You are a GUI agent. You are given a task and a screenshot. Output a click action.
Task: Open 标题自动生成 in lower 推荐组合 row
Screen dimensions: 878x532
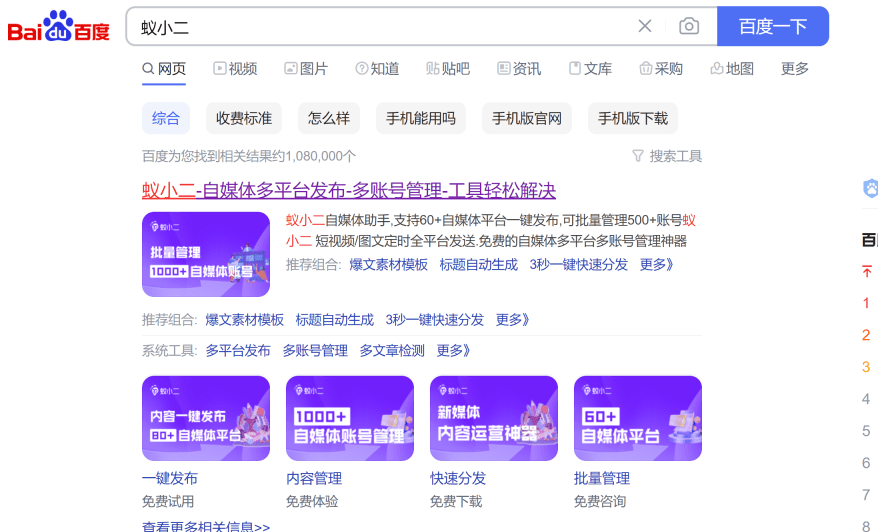(335, 320)
